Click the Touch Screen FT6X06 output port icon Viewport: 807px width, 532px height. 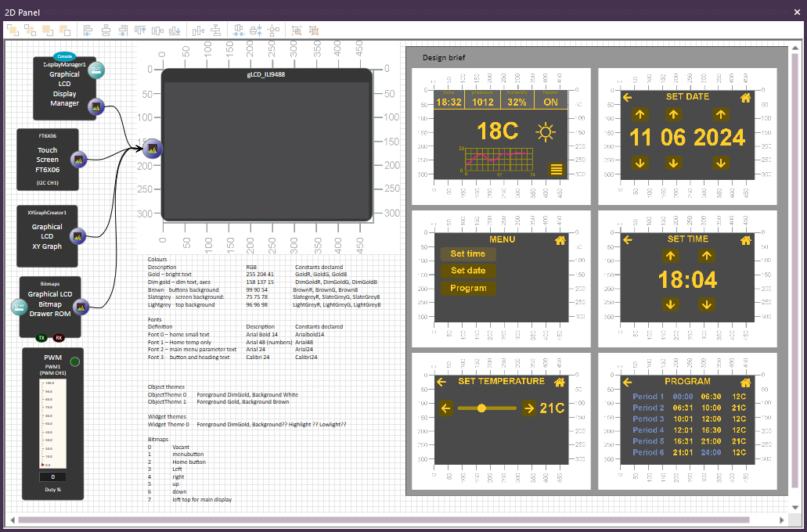(78, 160)
